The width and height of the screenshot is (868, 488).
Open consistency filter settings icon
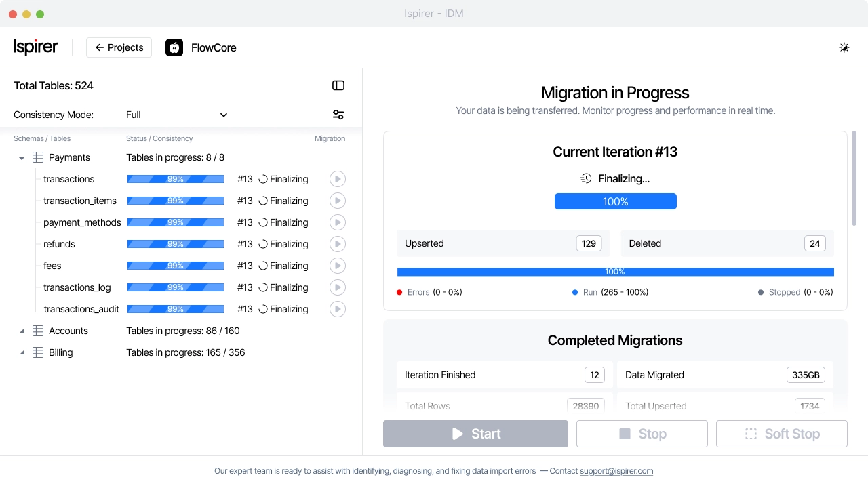tap(338, 114)
